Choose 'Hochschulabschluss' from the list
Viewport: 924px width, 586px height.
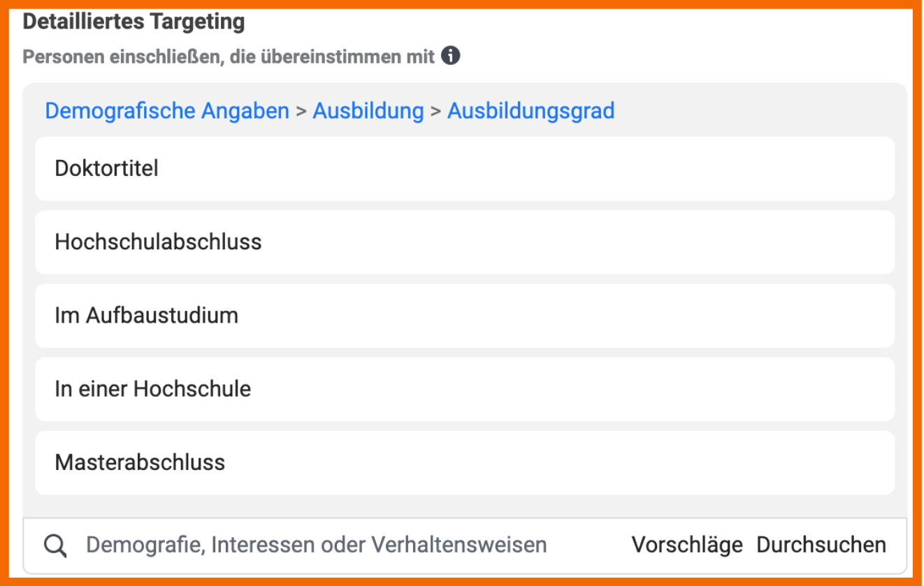464,242
